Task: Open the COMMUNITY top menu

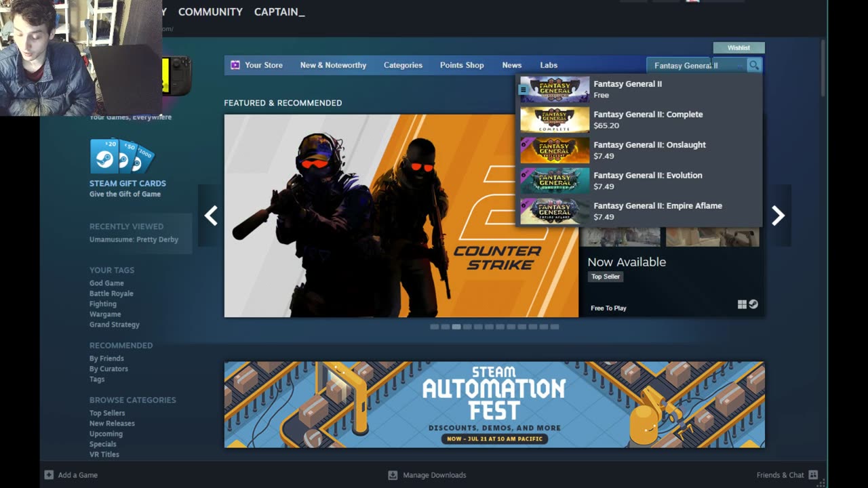Action: click(210, 12)
